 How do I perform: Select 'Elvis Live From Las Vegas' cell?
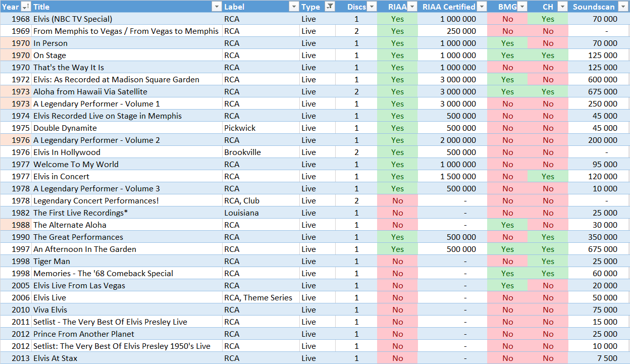click(x=127, y=285)
